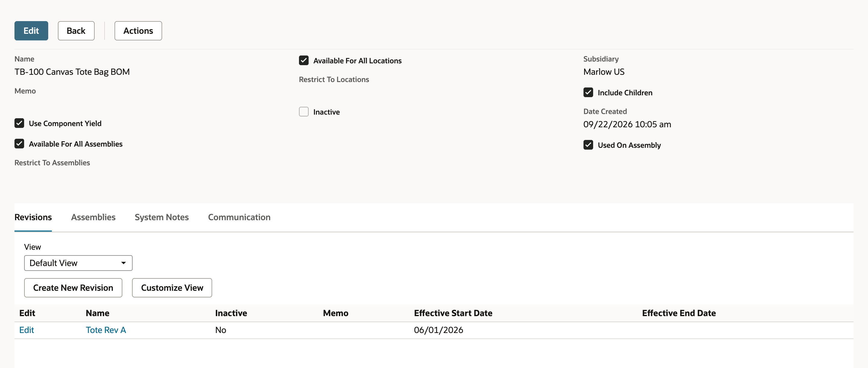Toggle the Used On Assembly checkbox
The width and height of the screenshot is (868, 368).
pyautogui.click(x=588, y=145)
